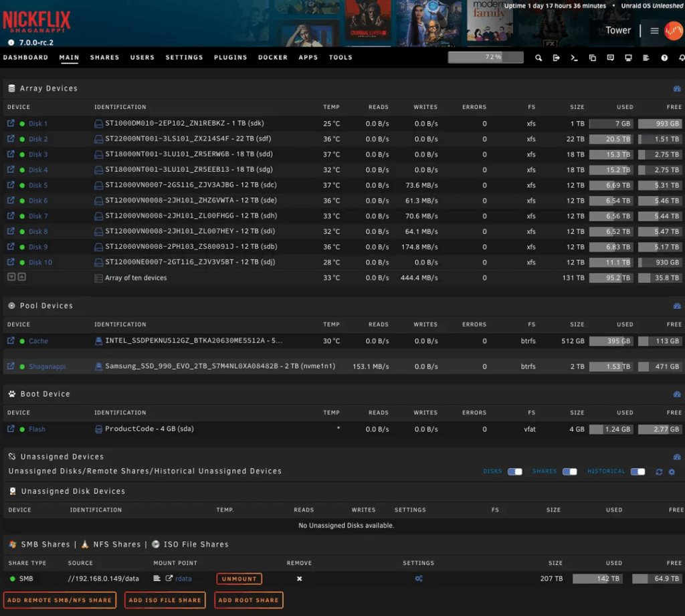685x616 pixels.
Task: Click the browse icon next to rdata
Action: (169, 578)
